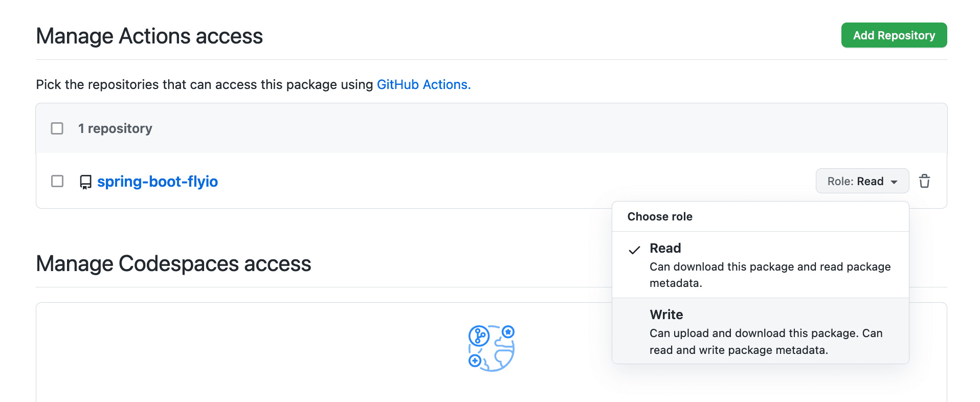Click the Manage Codespaces access heading

coord(173,264)
